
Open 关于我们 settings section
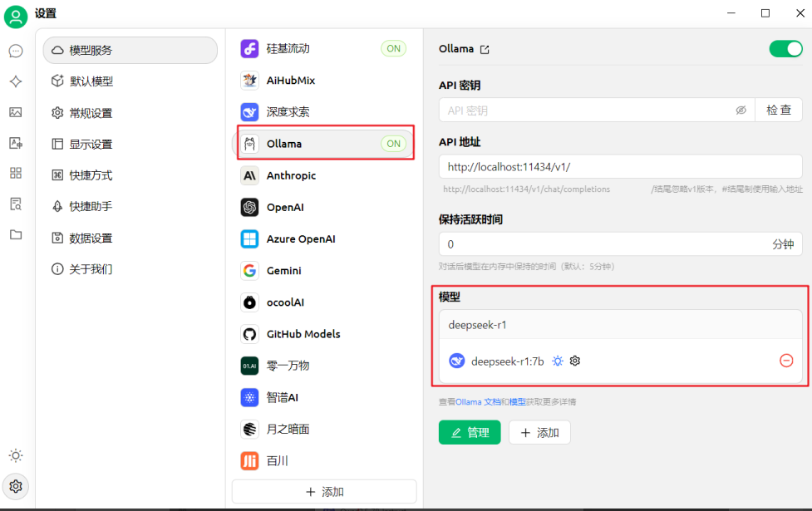tap(130, 269)
